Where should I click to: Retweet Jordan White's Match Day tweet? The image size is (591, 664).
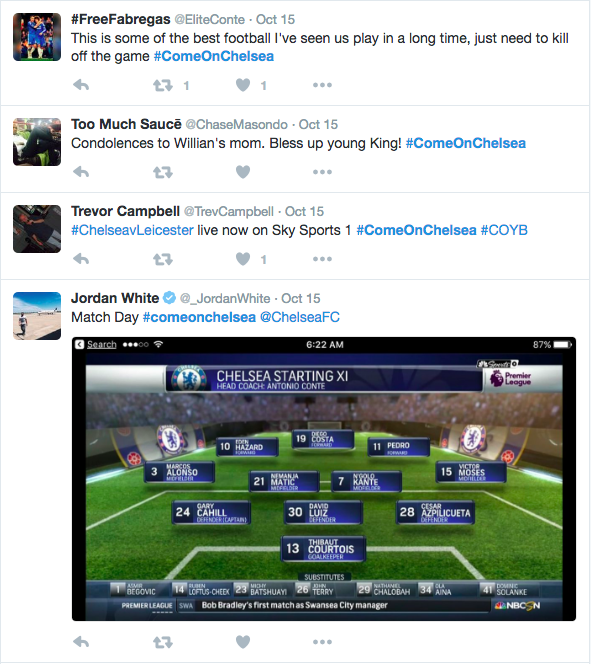163,642
